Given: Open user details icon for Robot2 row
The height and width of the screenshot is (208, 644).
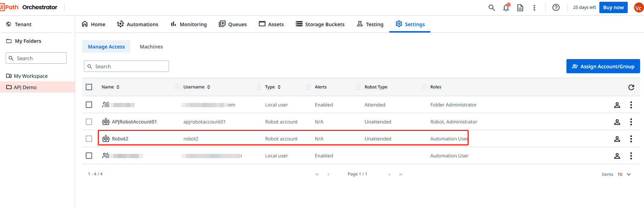Looking at the screenshot, I should pyautogui.click(x=617, y=139).
